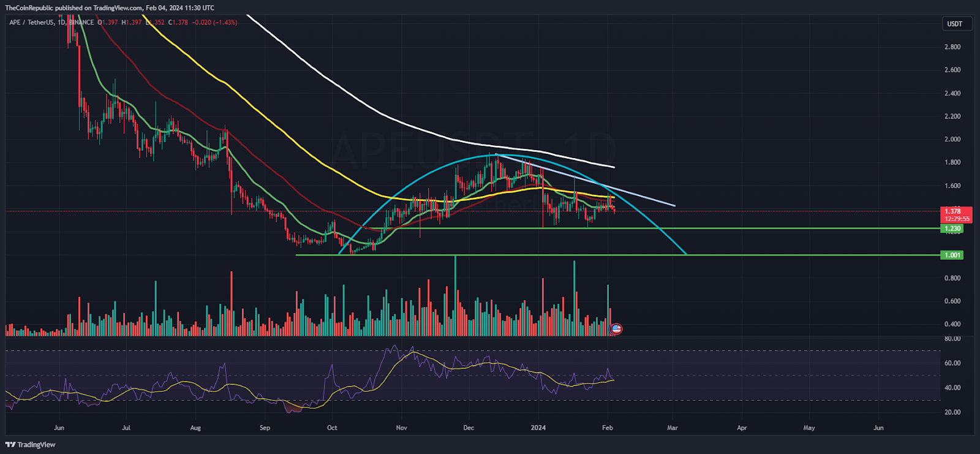980x454 pixels.
Task: Click the RSI 20.00 scale label
Action: click(952, 412)
